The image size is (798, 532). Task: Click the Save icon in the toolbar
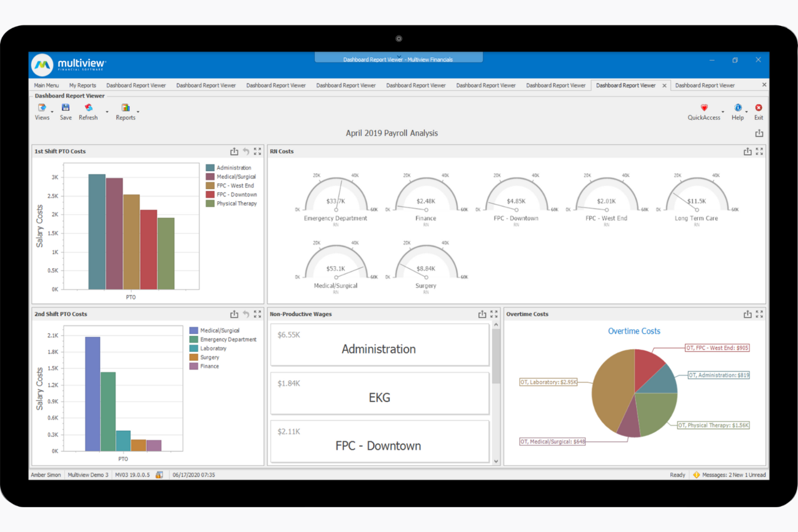coord(65,108)
